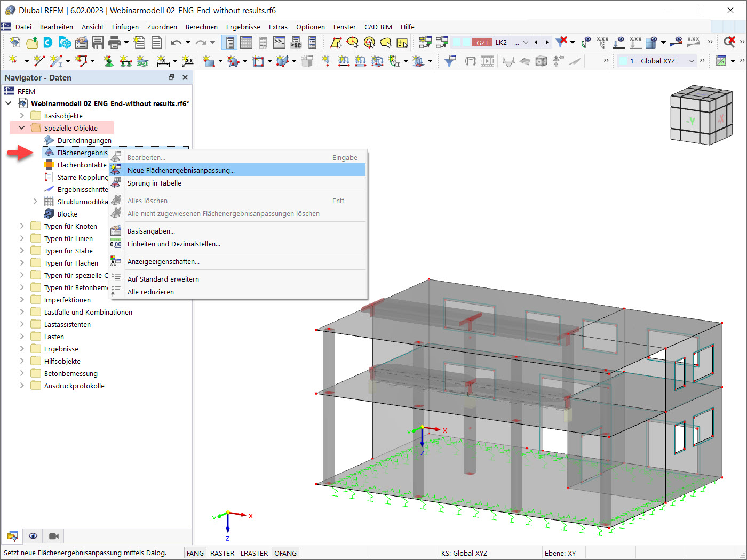Image resolution: width=747 pixels, height=560 pixels.
Task: Click previous load case arrow button
Action: [536, 43]
